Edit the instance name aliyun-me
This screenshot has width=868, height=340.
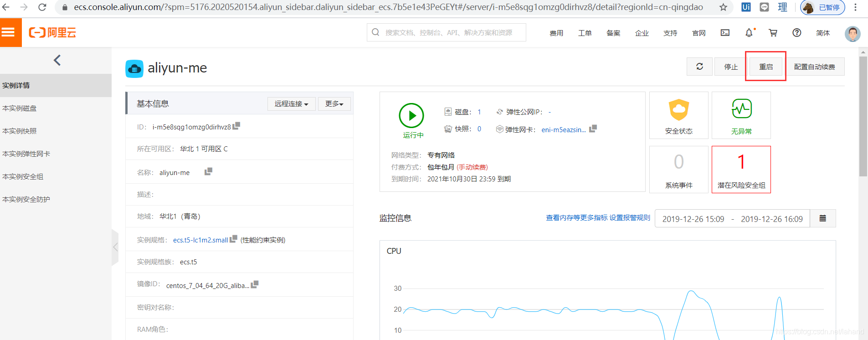(208, 171)
